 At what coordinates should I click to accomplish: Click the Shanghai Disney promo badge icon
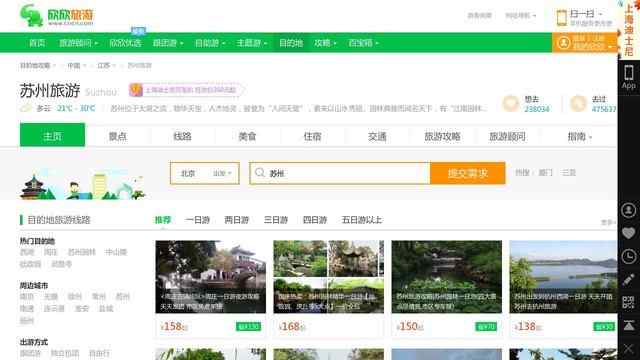(136, 90)
